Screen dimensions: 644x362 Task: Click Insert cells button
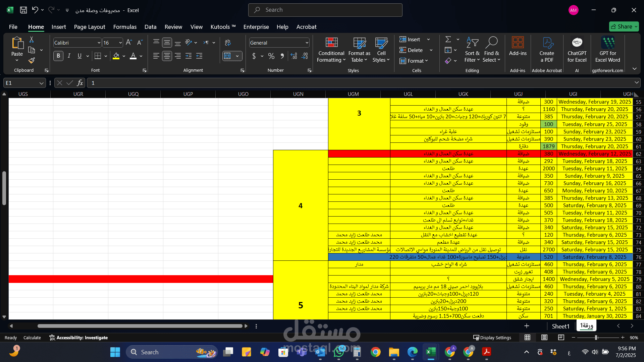tap(410, 40)
